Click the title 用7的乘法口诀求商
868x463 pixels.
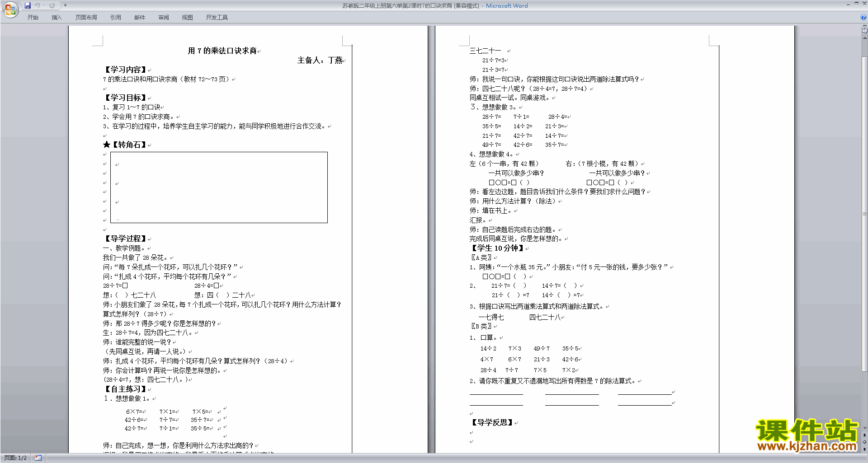(222, 51)
